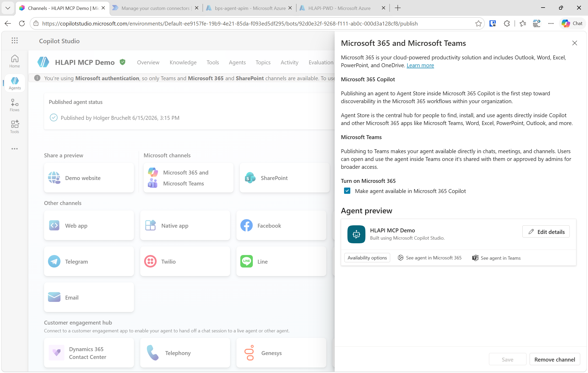Click the green verified shield badge
The image size is (588, 373).
point(123,62)
